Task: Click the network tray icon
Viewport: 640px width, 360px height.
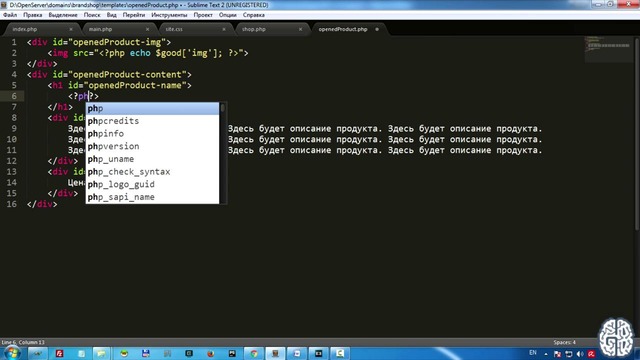Action: tap(569, 354)
